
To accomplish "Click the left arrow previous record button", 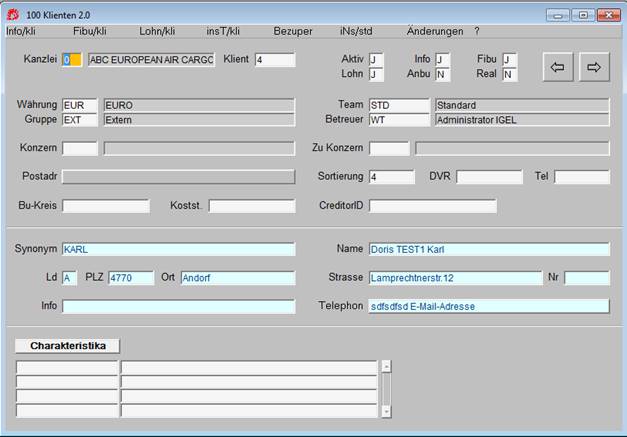I will 558,67.
